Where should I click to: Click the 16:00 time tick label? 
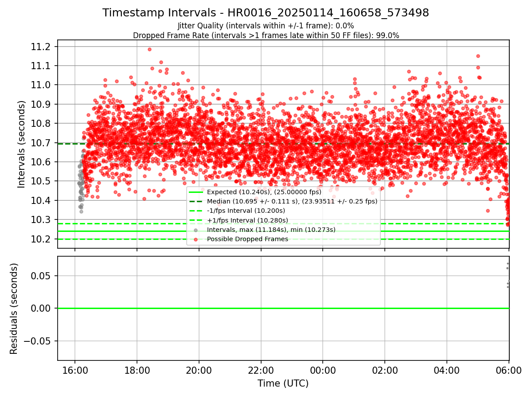[75, 370]
